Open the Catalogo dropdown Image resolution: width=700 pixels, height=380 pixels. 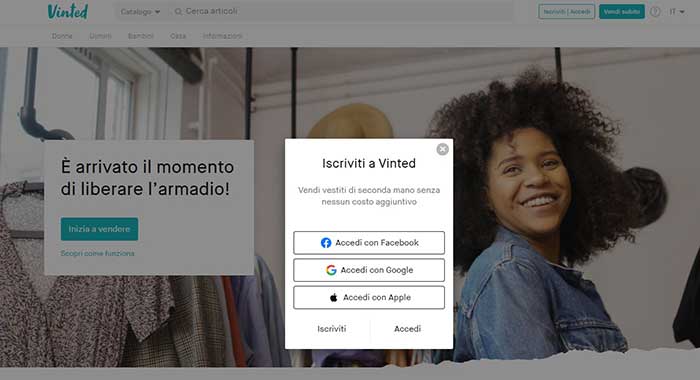point(140,12)
